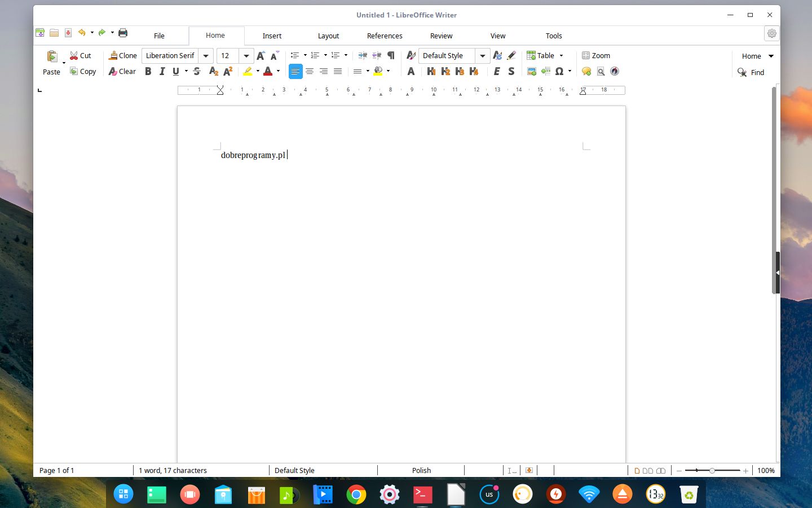Image resolution: width=812 pixels, height=508 pixels.
Task: Expand the numbered list options arrow
Action: pos(325,55)
